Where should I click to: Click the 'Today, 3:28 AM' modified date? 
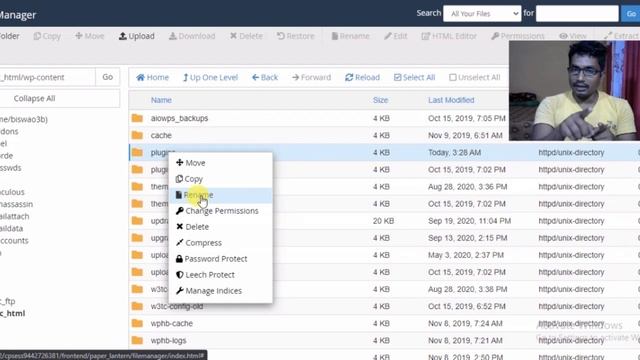(x=454, y=153)
